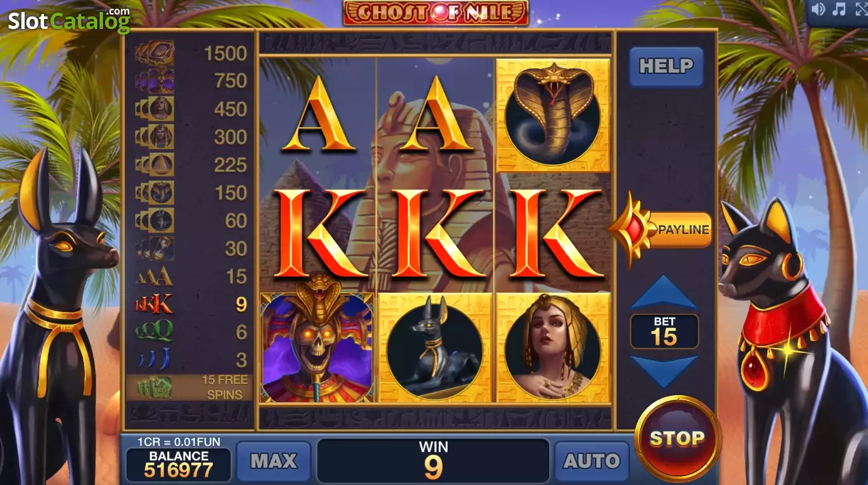Image resolution: width=868 pixels, height=485 pixels.
Task: Set the bet to MAX
Action: [274, 461]
